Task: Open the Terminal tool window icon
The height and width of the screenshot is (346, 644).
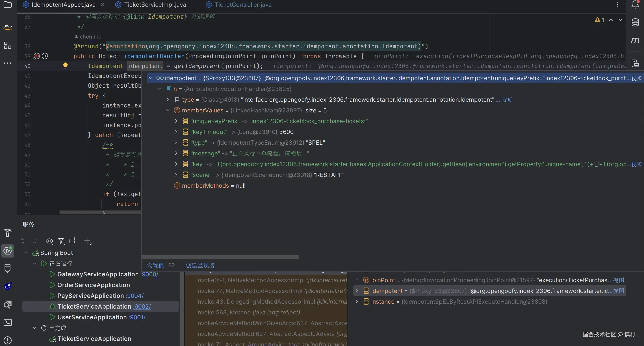Action: 7,322
